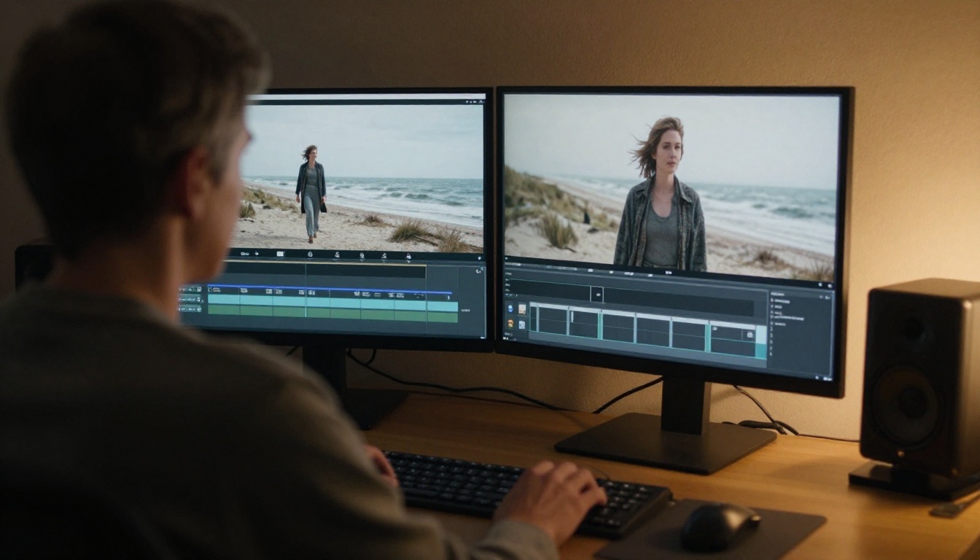The image size is (980, 560).
Task: Click the outlined box in right monitor's dark bar
Action: click(x=596, y=295)
